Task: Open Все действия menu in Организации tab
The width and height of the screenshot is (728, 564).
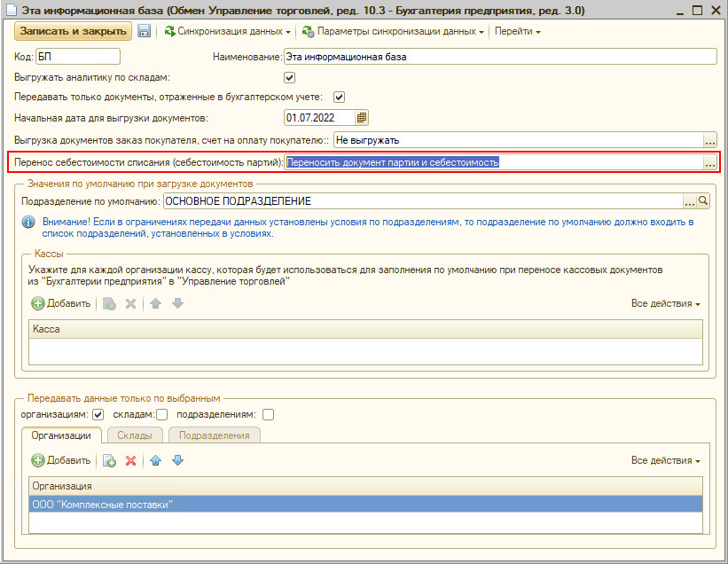Action: point(665,460)
